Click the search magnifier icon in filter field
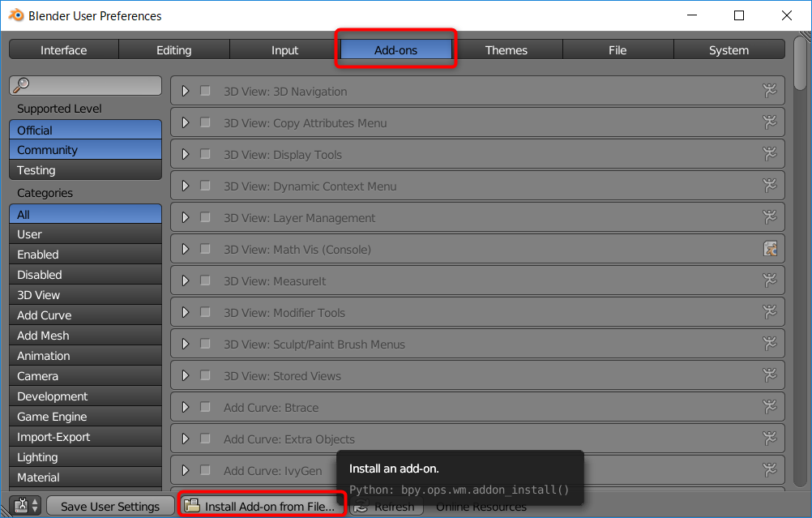Viewport: 812px width, 518px height. coord(23,85)
